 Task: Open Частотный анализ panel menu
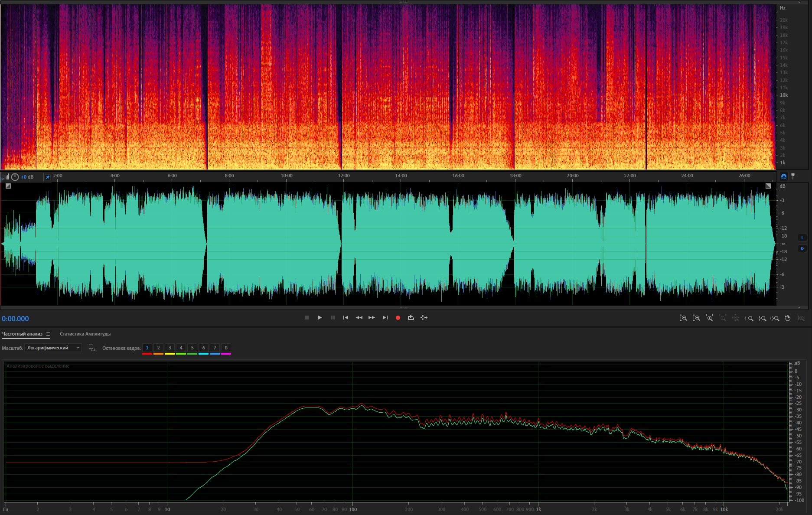coord(48,334)
